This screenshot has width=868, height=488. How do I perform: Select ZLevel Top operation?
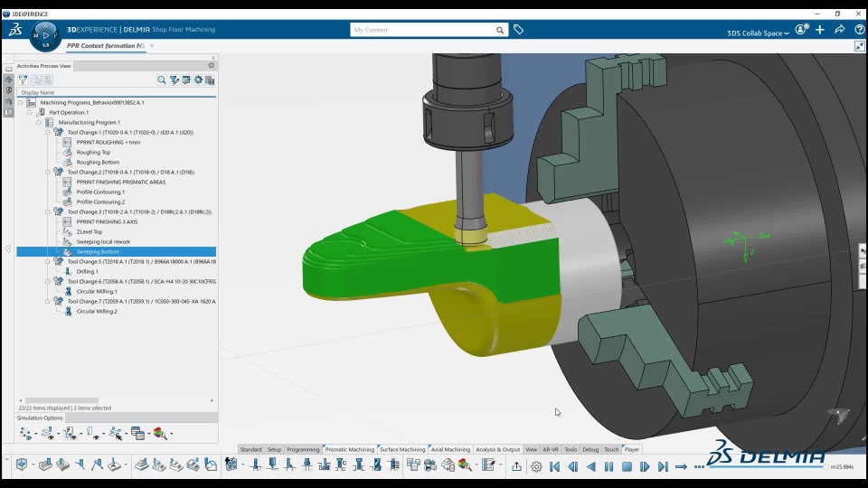coord(90,232)
